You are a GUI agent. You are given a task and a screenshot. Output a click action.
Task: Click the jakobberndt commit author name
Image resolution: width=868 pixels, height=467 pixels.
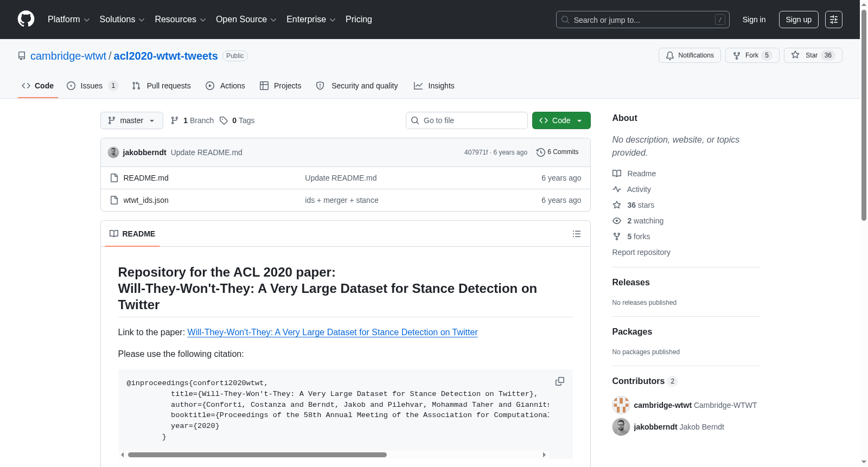(x=144, y=152)
